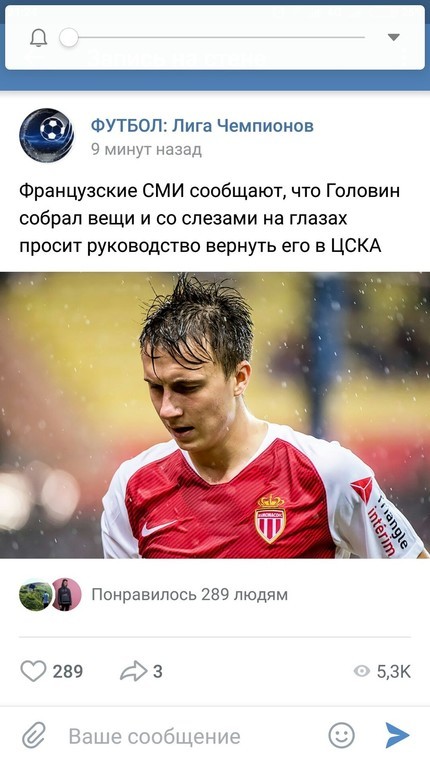Share the post using the arrow icon
Screen dimensions: 430x764
(x=133, y=671)
